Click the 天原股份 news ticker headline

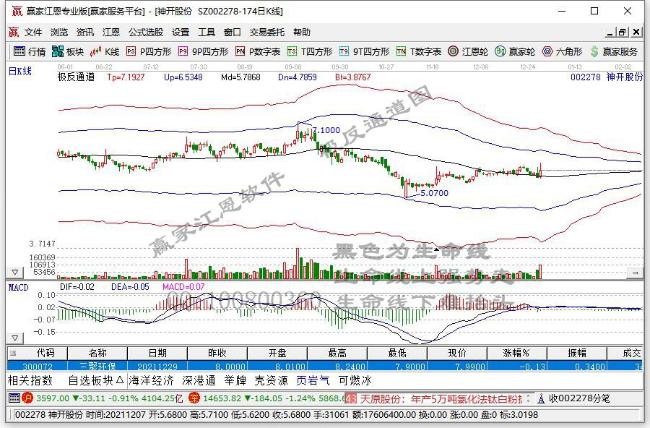pyautogui.click(x=441, y=399)
